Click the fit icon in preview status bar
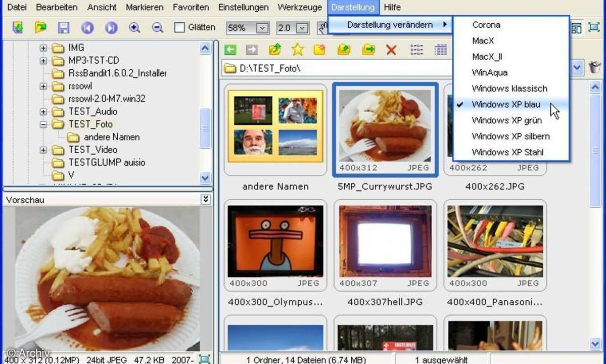This screenshot has width=606, height=364. 205,359
